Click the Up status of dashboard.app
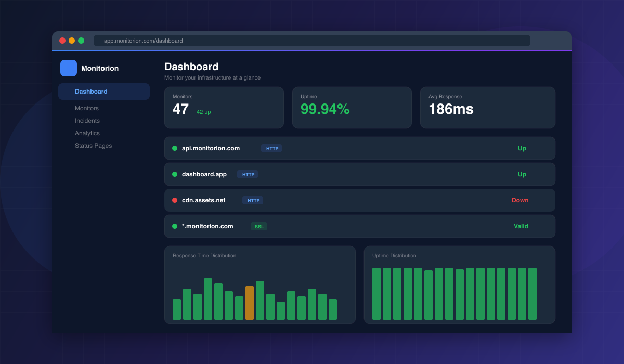Screen dimensions: 624x364 click(522, 174)
